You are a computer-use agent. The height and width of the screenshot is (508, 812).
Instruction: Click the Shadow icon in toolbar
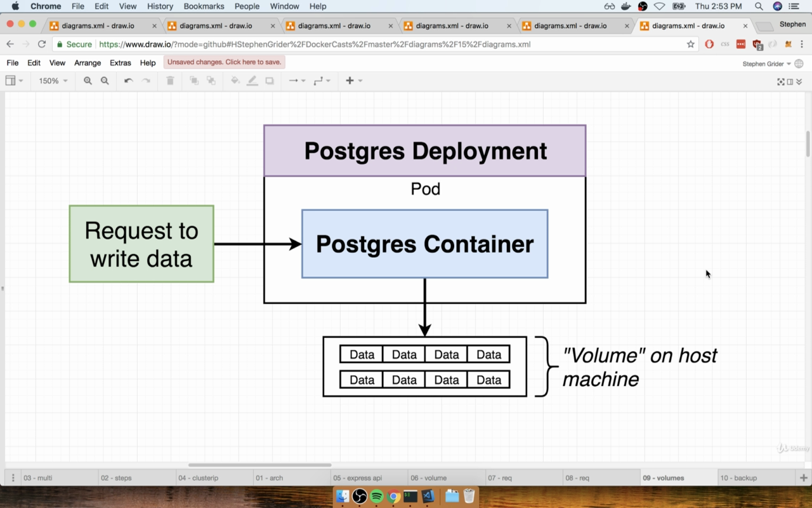click(270, 81)
